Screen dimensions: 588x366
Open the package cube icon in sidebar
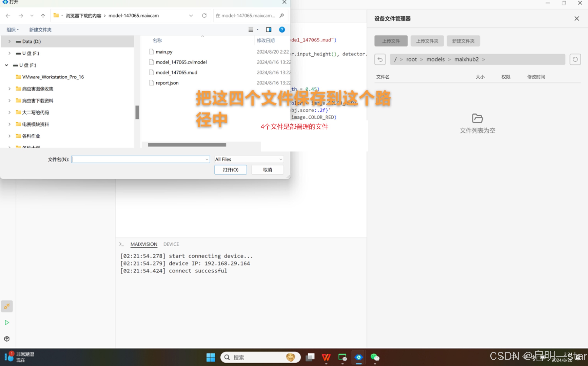click(7, 339)
